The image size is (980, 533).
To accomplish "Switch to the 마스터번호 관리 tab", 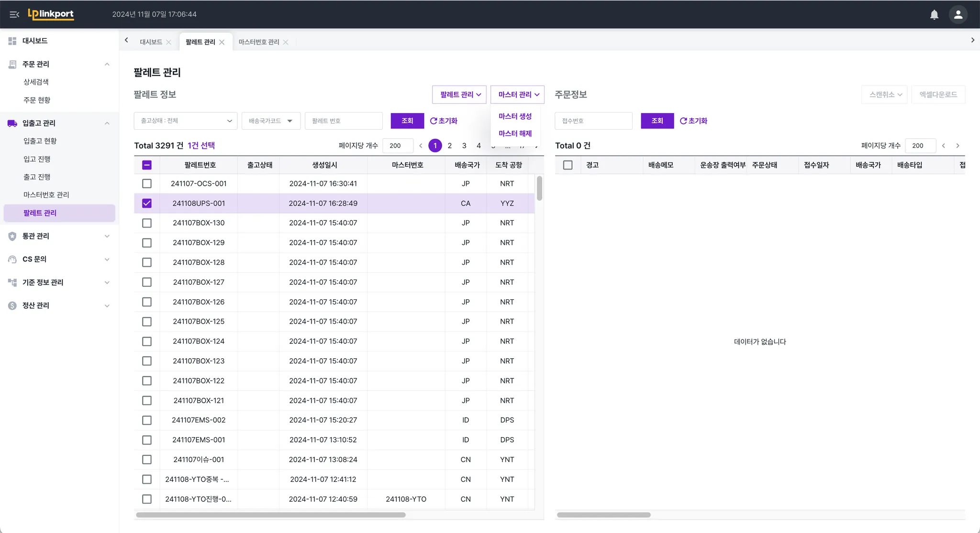I will pyautogui.click(x=259, y=42).
